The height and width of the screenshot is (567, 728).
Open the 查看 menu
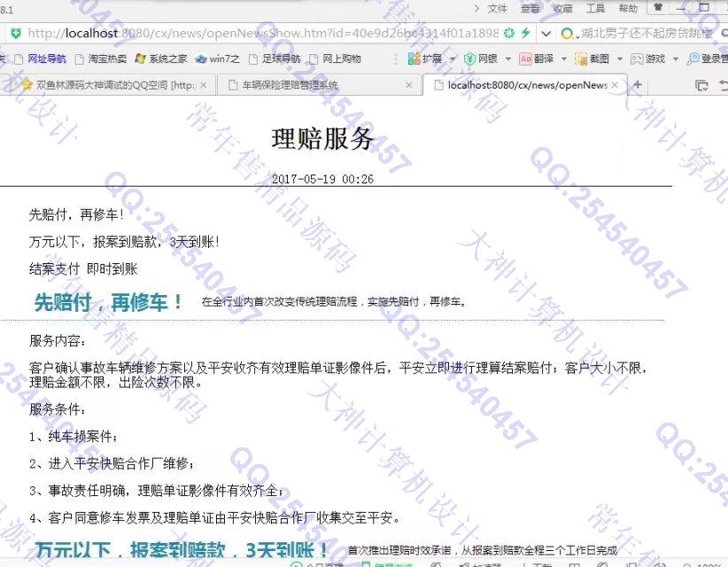coord(530,8)
